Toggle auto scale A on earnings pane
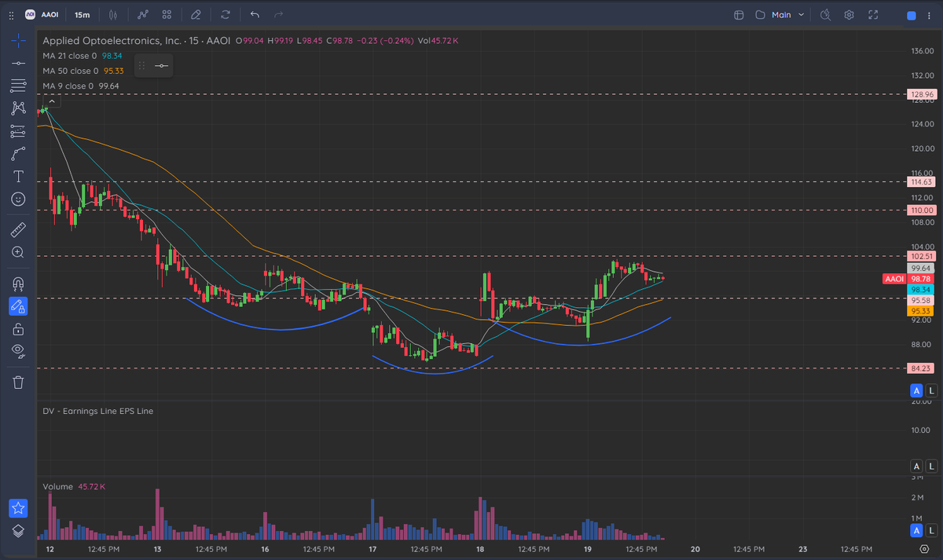943x560 pixels. [x=915, y=467]
